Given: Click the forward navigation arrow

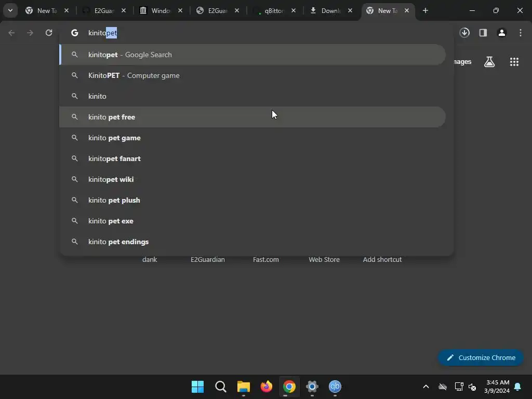Looking at the screenshot, I should click(30, 33).
